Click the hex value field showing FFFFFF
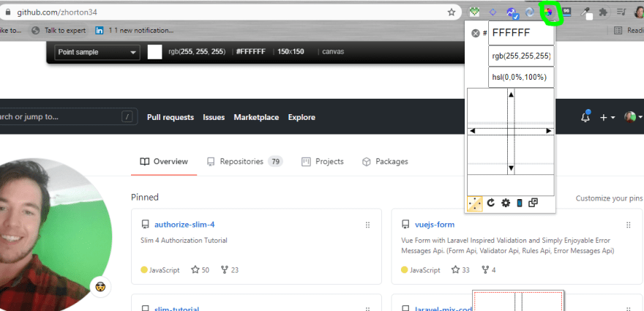 [x=521, y=33]
